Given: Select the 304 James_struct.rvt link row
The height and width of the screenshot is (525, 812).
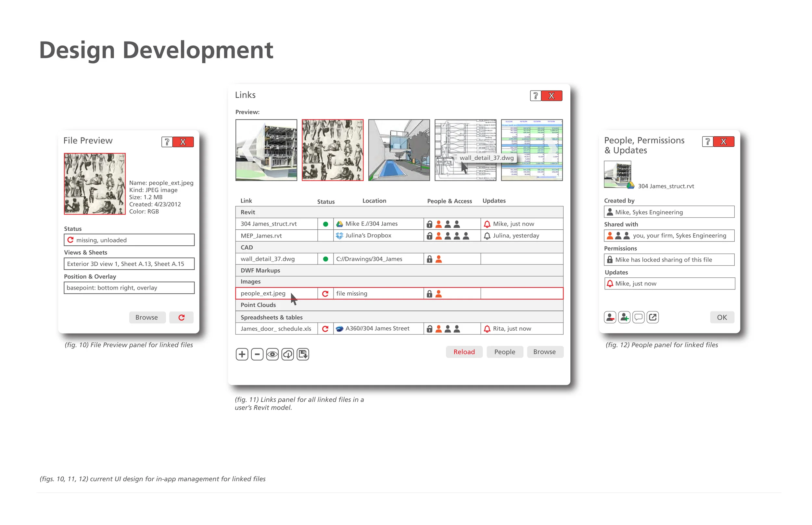Looking at the screenshot, I should (x=269, y=224).
